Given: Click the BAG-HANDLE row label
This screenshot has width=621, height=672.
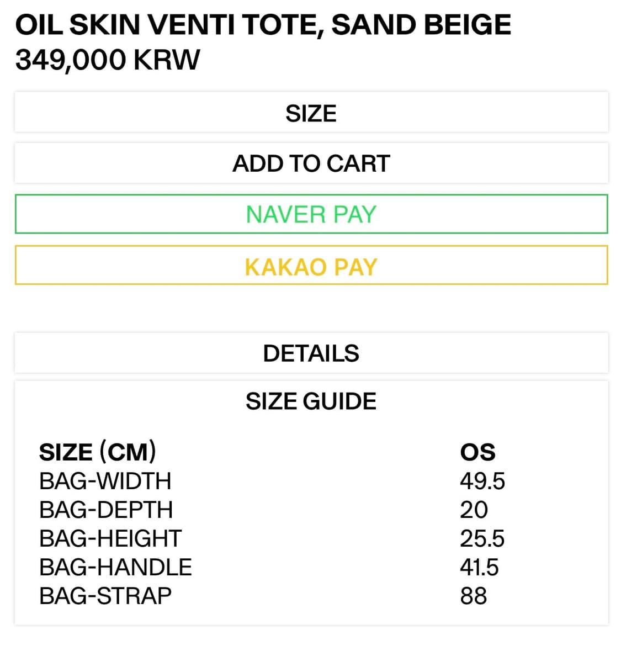Looking at the screenshot, I should [x=115, y=567].
